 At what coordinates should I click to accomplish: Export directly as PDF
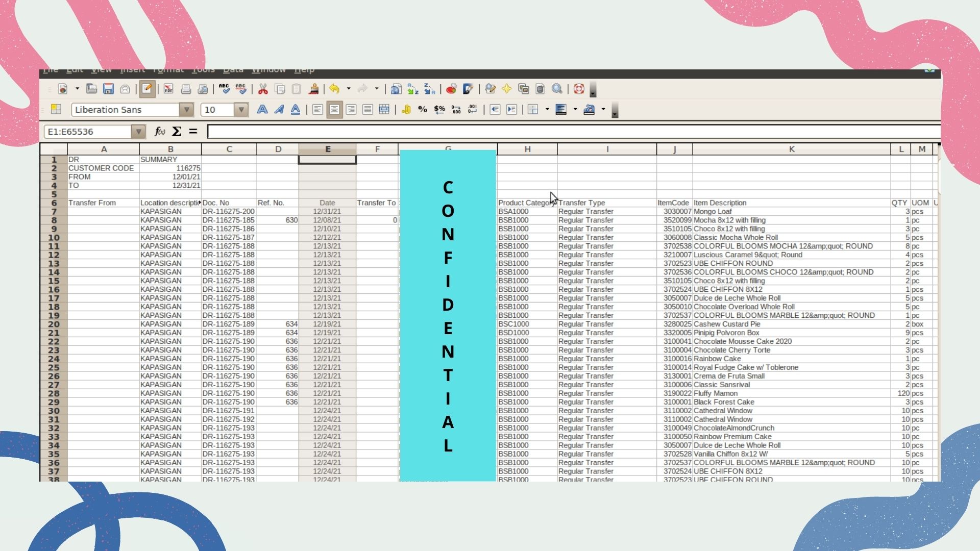coord(168,89)
